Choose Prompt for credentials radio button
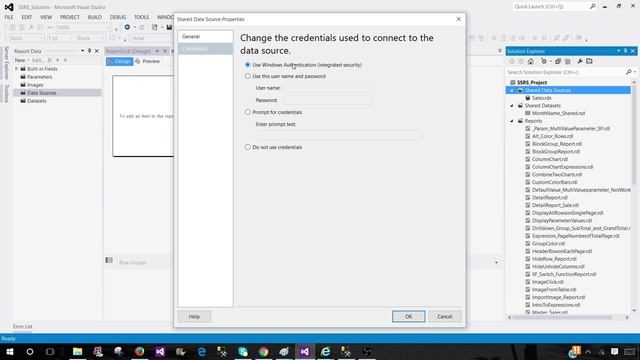The width and height of the screenshot is (640, 360). [247, 112]
